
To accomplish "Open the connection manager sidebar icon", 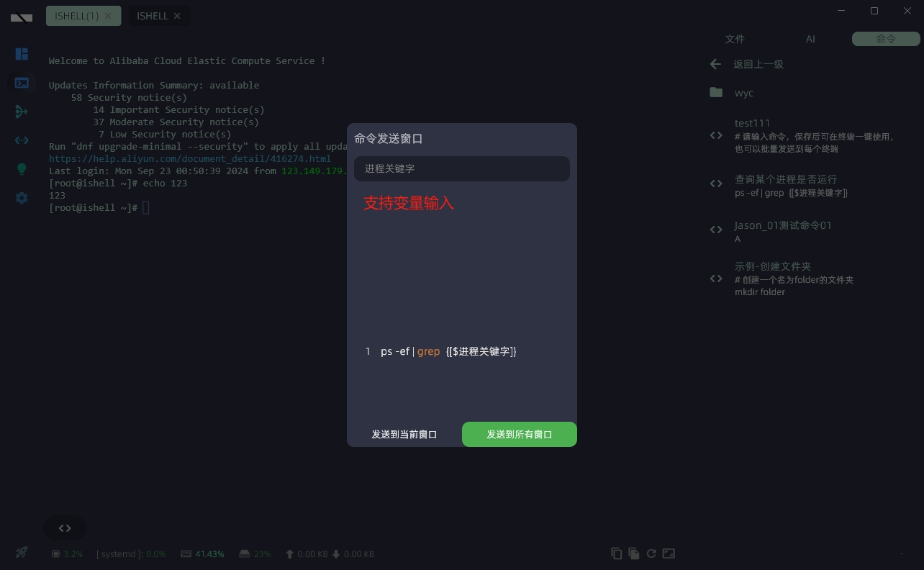I will [22, 112].
